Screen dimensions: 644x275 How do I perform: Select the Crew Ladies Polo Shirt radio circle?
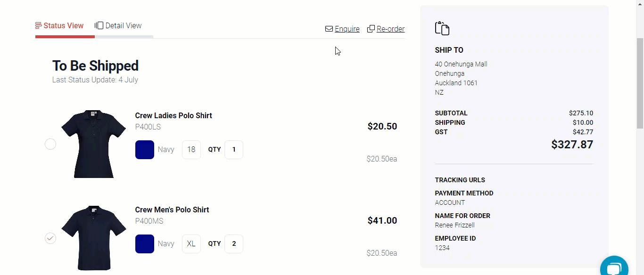pyautogui.click(x=50, y=144)
